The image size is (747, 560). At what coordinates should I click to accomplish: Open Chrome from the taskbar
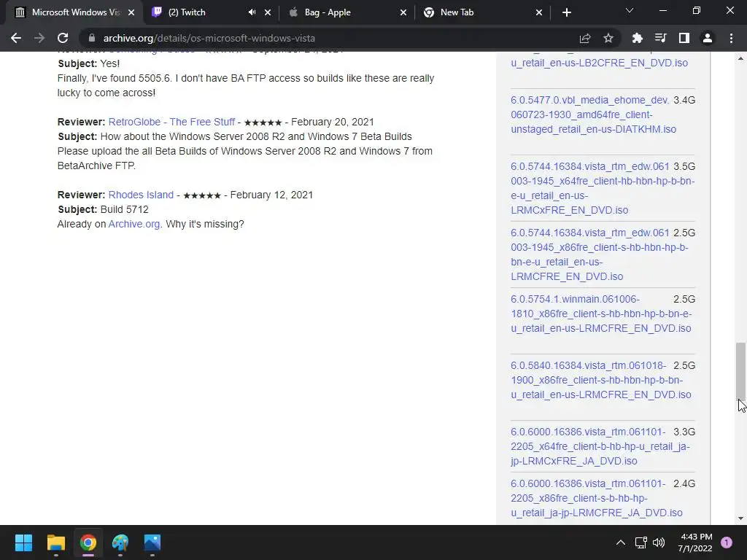(x=88, y=542)
